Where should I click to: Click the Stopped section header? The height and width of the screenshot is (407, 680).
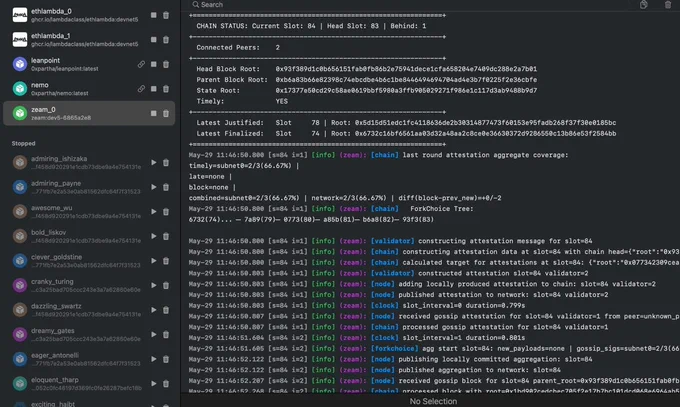(x=23, y=143)
